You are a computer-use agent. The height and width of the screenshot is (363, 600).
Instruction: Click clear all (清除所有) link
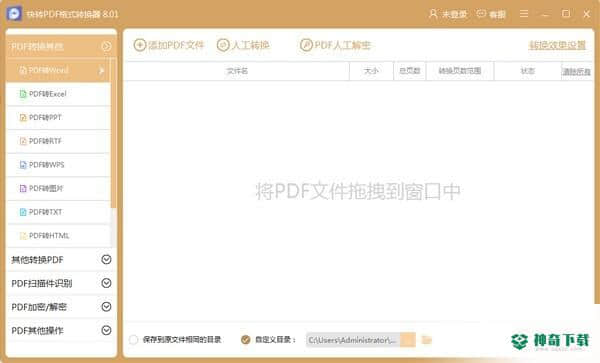(x=576, y=72)
